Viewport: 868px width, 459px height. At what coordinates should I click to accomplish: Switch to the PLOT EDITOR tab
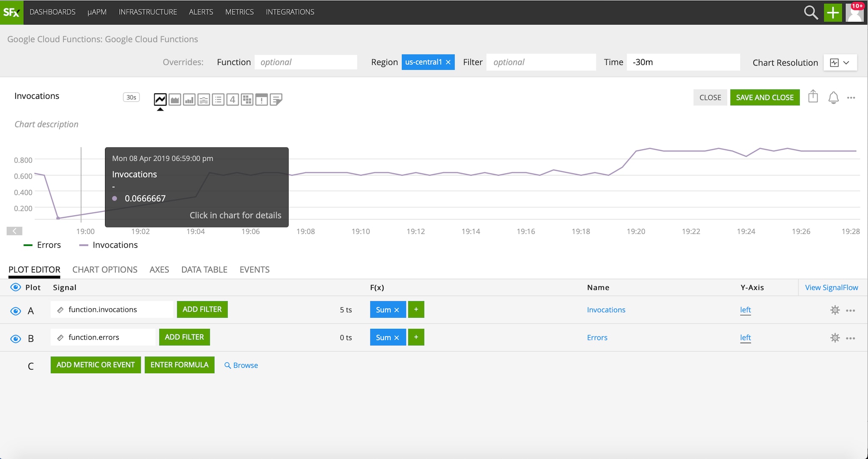click(34, 270)
